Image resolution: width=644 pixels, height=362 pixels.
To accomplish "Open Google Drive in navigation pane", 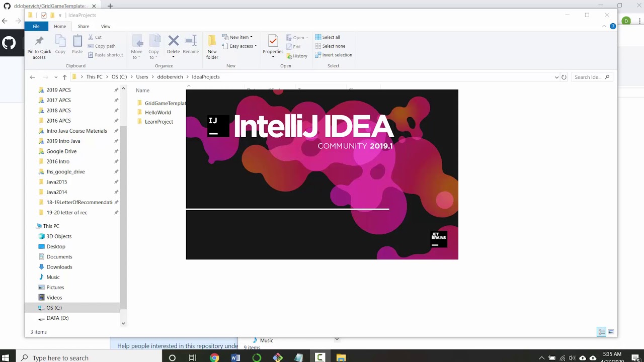I will tap(61, 151).
